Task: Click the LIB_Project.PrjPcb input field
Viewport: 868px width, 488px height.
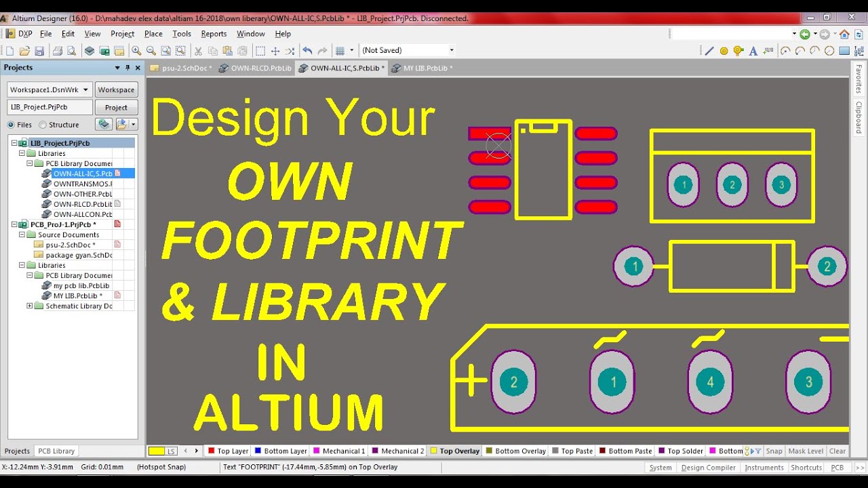Action: point(50,107)
